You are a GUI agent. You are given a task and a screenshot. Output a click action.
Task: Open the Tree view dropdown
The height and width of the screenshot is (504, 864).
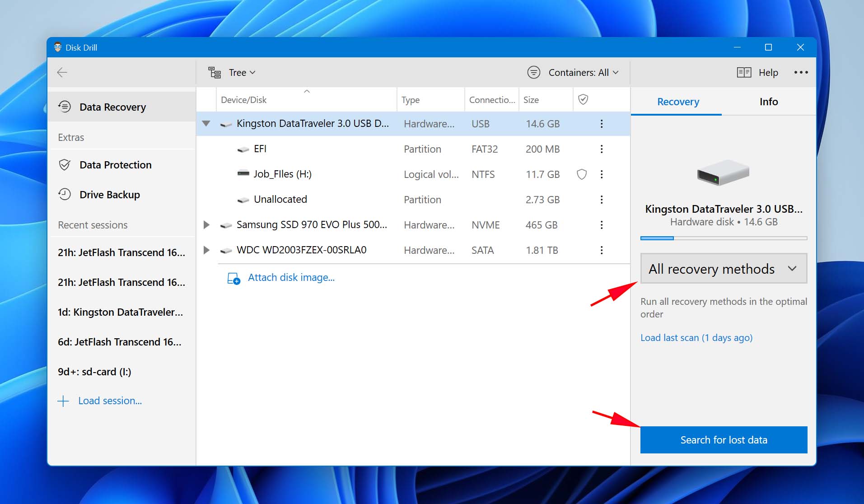242,72
